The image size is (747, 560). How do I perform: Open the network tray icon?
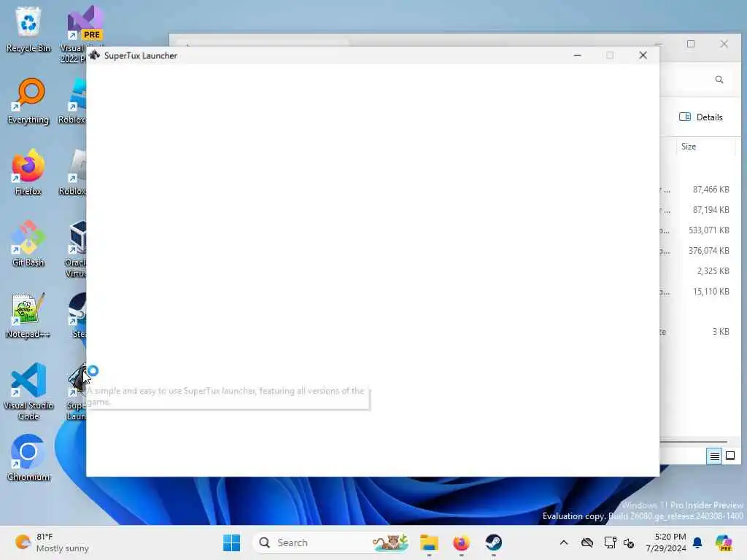click(x=610, y=542)
